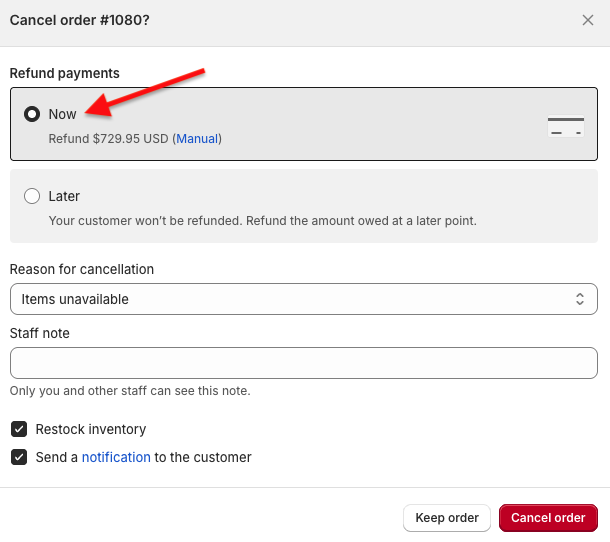Viewport: 610px width, 542px height.
Task: Click the Cancel order #1080? title
Action: click(x=79, y=20)
